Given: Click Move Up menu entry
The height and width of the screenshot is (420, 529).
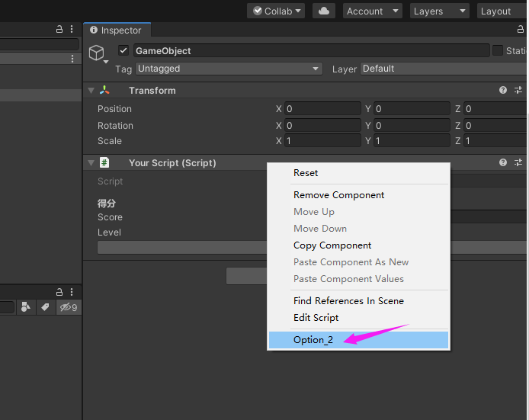Looking at the screenshot, I should 358,212.
